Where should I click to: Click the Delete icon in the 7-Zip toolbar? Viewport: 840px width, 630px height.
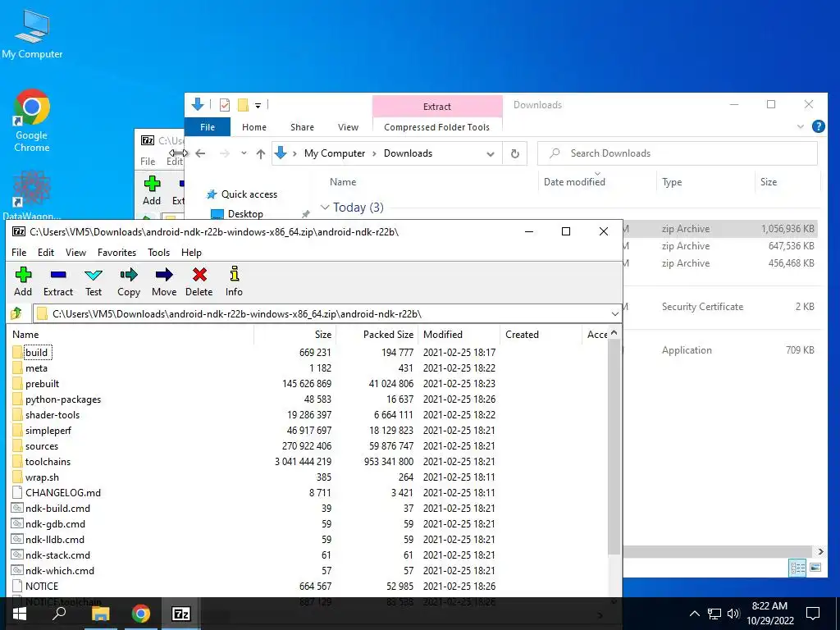click(199, 281)
